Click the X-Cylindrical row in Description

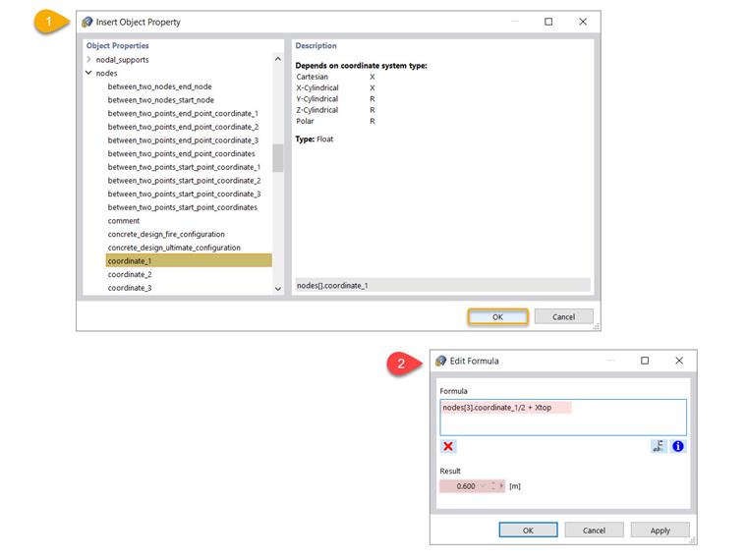335,87
